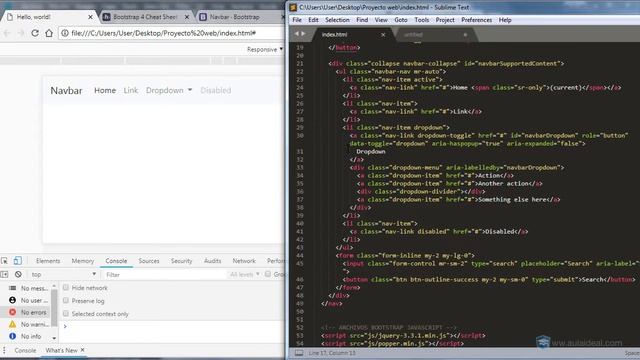Click the Link nav item
The image size is (640, 360).
(131, 90)
